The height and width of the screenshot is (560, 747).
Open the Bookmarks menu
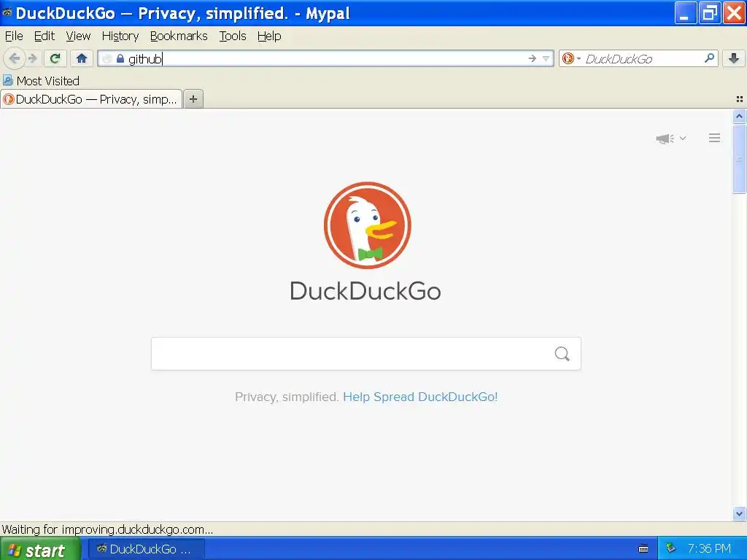(179, 36)
